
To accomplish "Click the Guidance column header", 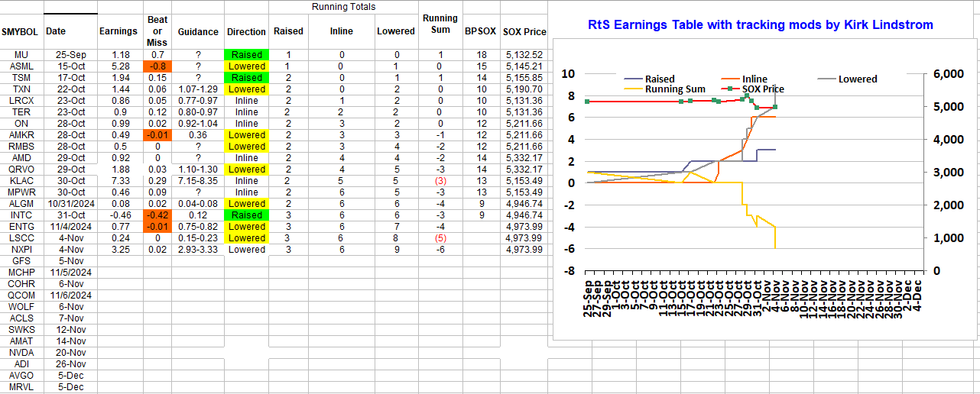I will (x=198, y=31).
